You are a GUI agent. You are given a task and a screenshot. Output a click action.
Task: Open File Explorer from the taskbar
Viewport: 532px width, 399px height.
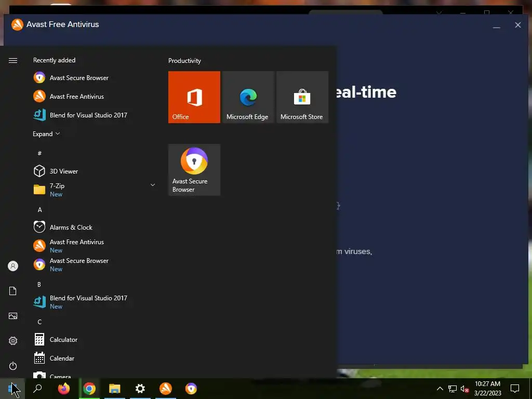point(115,389)
